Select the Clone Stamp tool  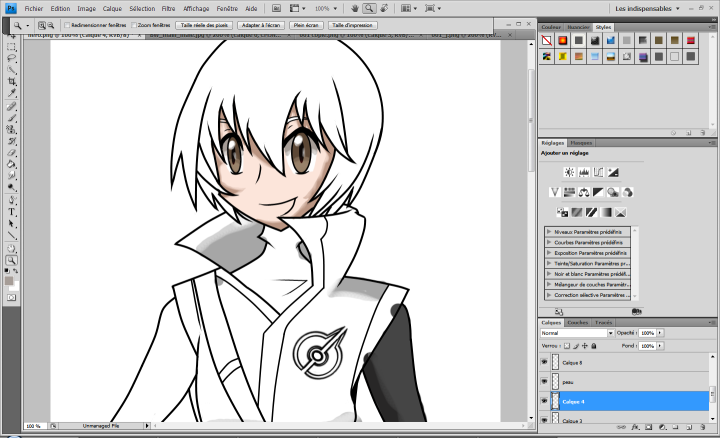pos(11,129)
